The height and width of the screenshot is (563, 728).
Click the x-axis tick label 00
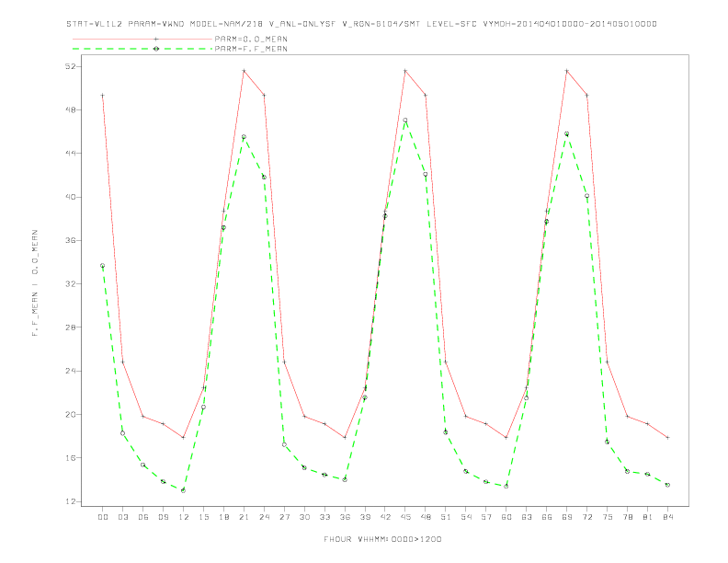[x=103, y=517]
